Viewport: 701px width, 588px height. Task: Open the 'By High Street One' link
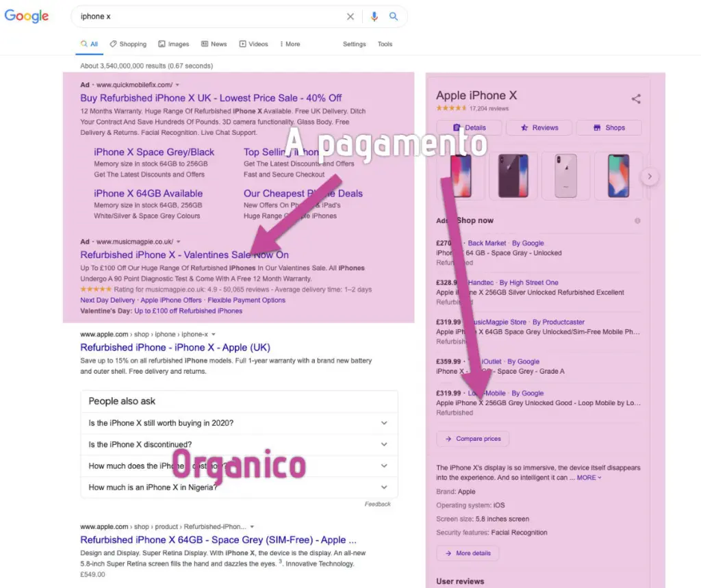[x=529, y=283]
